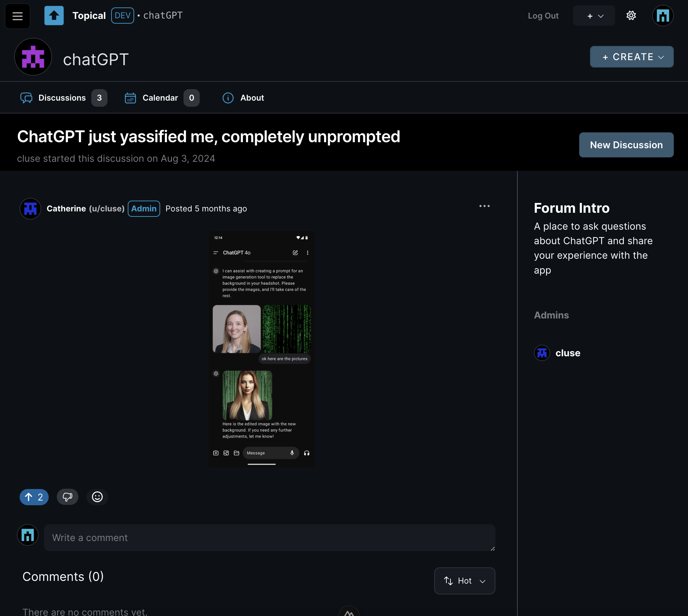
Task: Click the Discussions speech bubble icon
Action: [26, 98]
